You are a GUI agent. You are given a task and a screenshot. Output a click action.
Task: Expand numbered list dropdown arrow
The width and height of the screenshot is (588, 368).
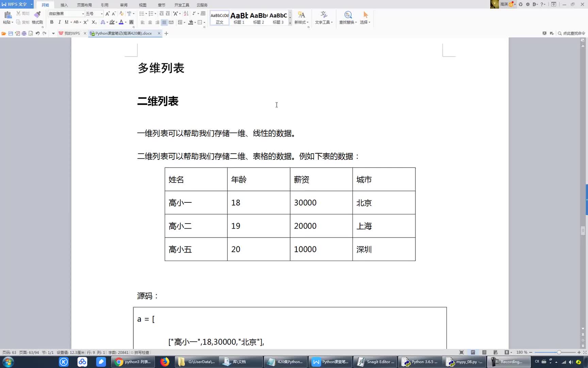[x=156, y=14]
